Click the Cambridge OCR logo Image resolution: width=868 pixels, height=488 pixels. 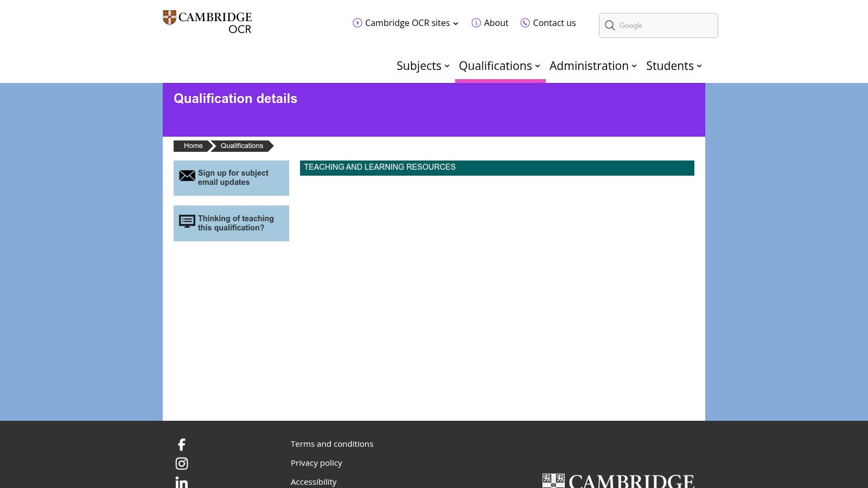click(x=207, y=22)
